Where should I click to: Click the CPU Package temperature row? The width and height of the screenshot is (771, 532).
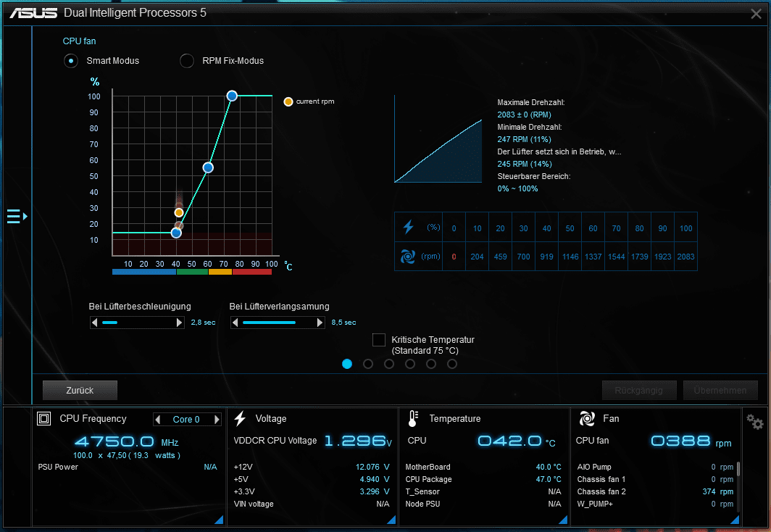click(x=483, y=479)
